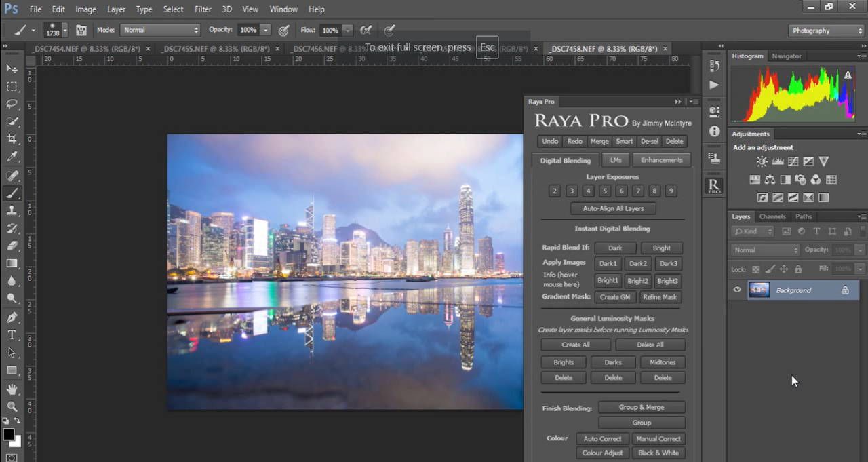The height and width of the screenshot is (462, 868).
Task: Click the Group & Merge button
Action: 642,407
